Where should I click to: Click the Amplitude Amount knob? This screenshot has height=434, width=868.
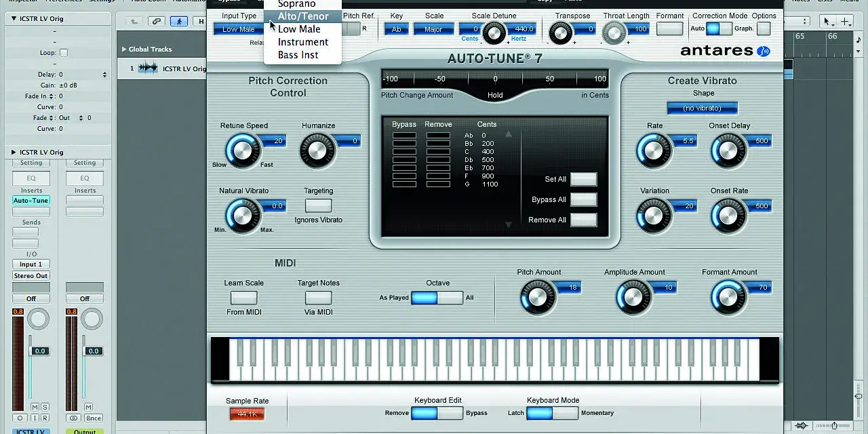[633, 296]
